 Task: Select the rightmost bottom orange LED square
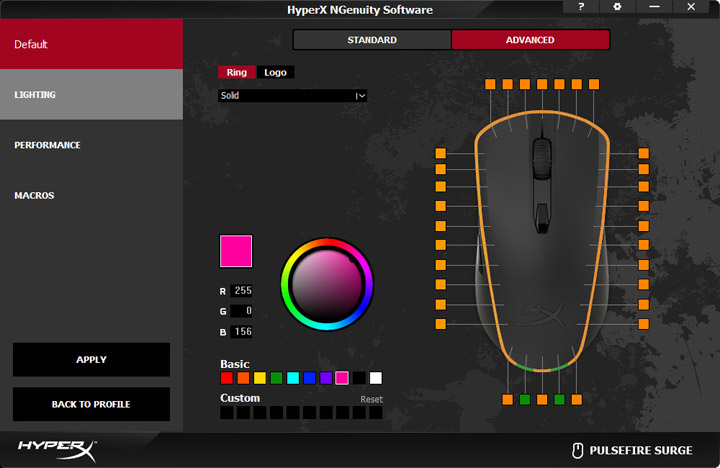[x=577, y=400]
